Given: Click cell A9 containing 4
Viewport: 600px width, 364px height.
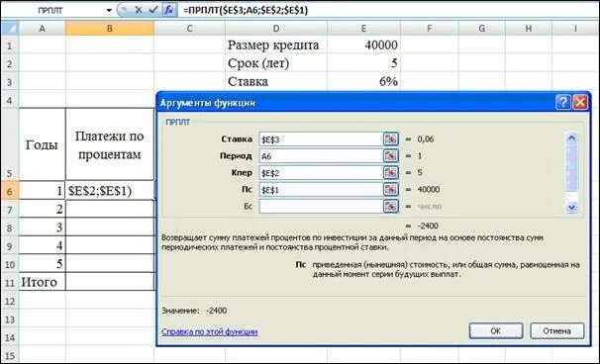Looking at the screenshot, I should [43, 245].
